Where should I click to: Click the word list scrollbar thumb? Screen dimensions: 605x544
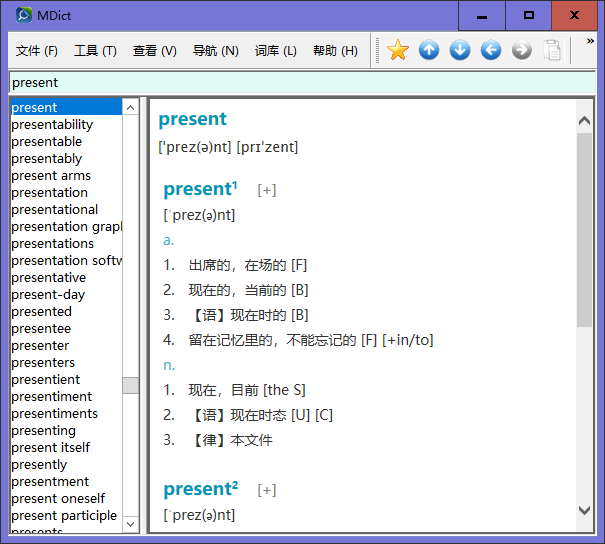click(131, 385)
